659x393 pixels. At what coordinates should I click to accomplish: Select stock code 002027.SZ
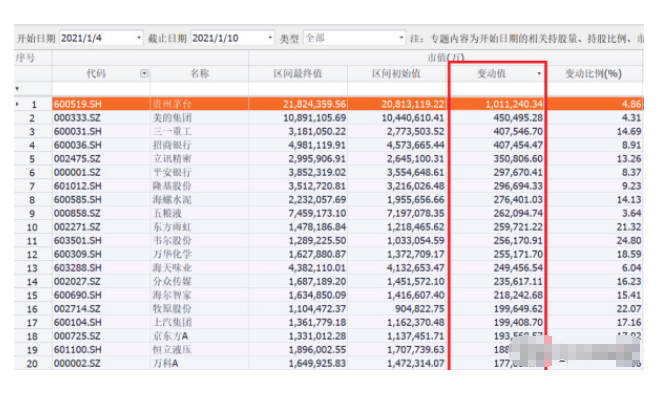(77, 281)
